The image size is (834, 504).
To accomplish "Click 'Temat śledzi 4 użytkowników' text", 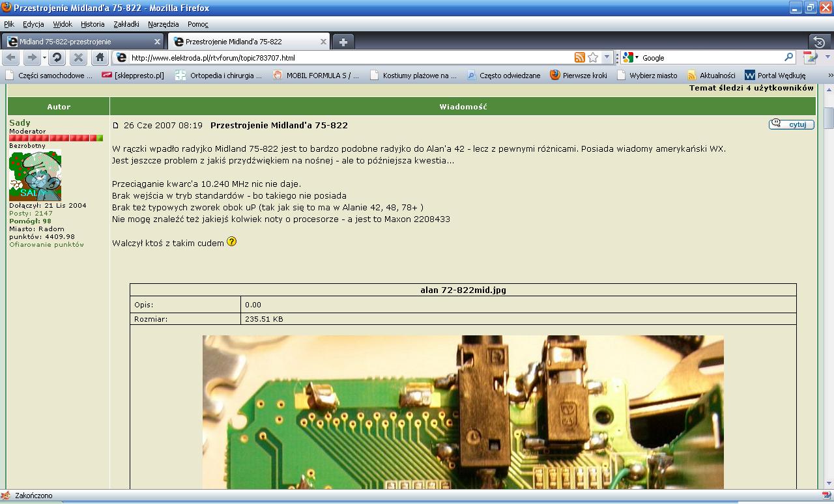I will (x=751, y=88).
